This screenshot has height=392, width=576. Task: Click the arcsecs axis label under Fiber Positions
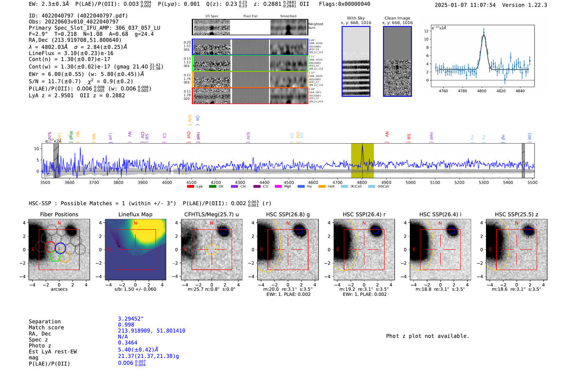coord(59,289)
